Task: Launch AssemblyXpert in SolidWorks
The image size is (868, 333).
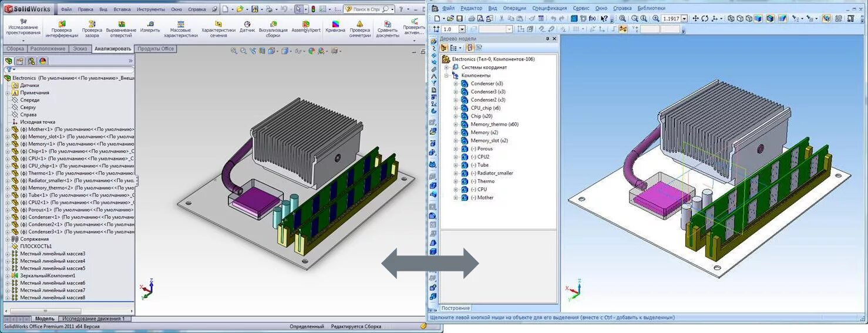Action: 305,27
